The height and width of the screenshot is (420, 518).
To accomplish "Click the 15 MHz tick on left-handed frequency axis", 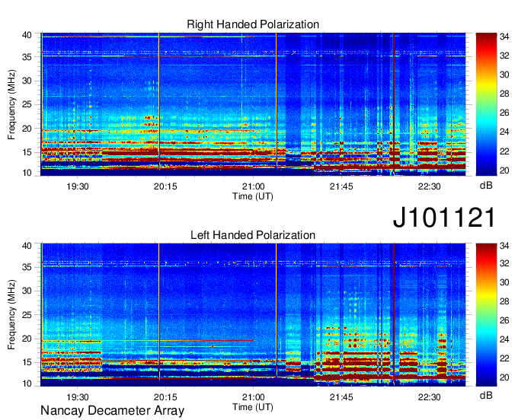I will point(27,363).
